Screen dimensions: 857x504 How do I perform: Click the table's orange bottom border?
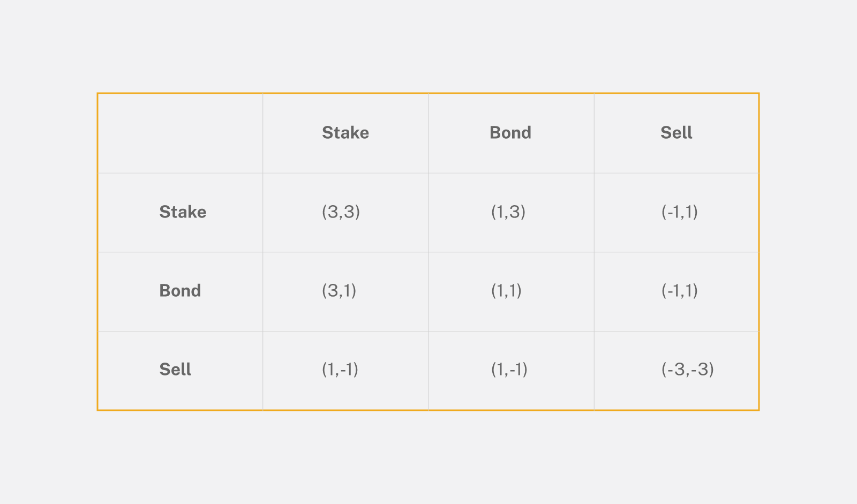pos(428,410)
